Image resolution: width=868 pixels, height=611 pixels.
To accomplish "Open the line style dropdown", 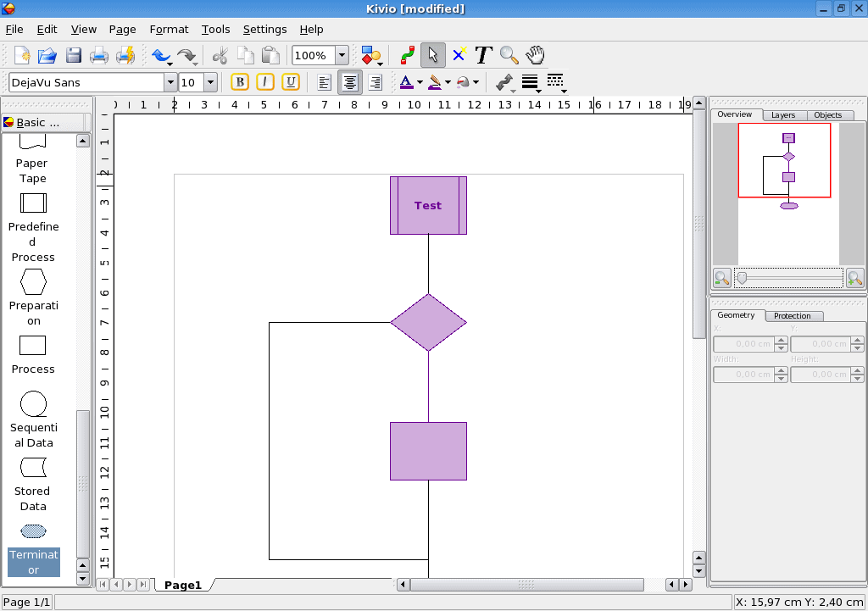I will (556, 82).
